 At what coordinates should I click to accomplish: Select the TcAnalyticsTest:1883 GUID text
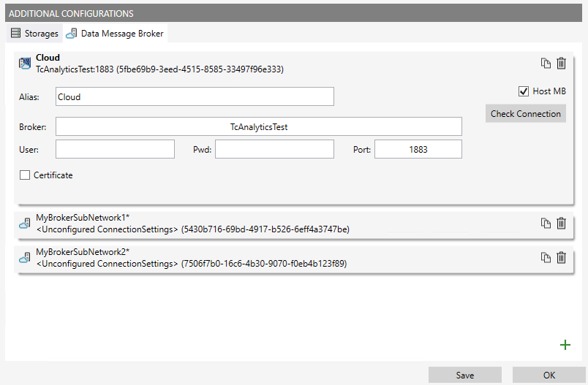[159, 69]
